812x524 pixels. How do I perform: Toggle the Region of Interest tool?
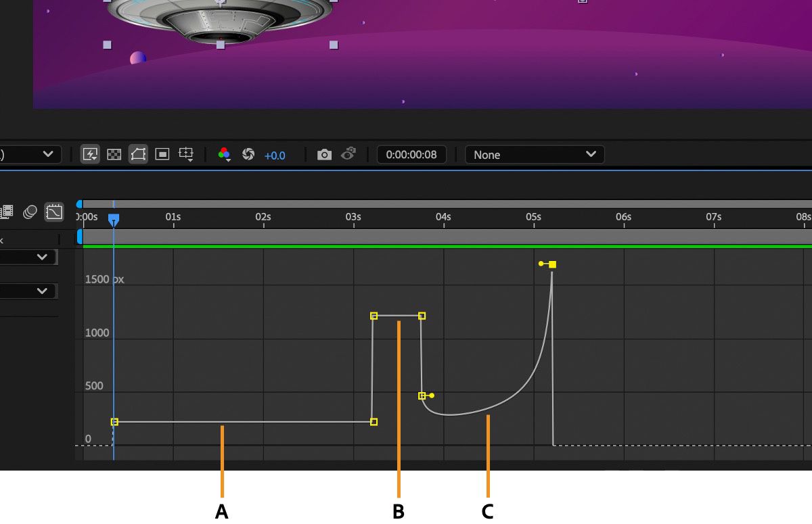pyautogui.click(x=162, y=154)
